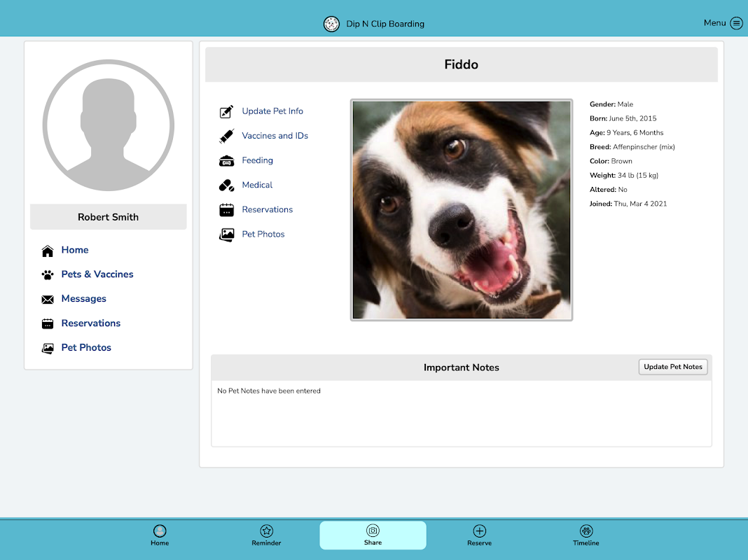Click the Medical pills icon

(227, 185)
